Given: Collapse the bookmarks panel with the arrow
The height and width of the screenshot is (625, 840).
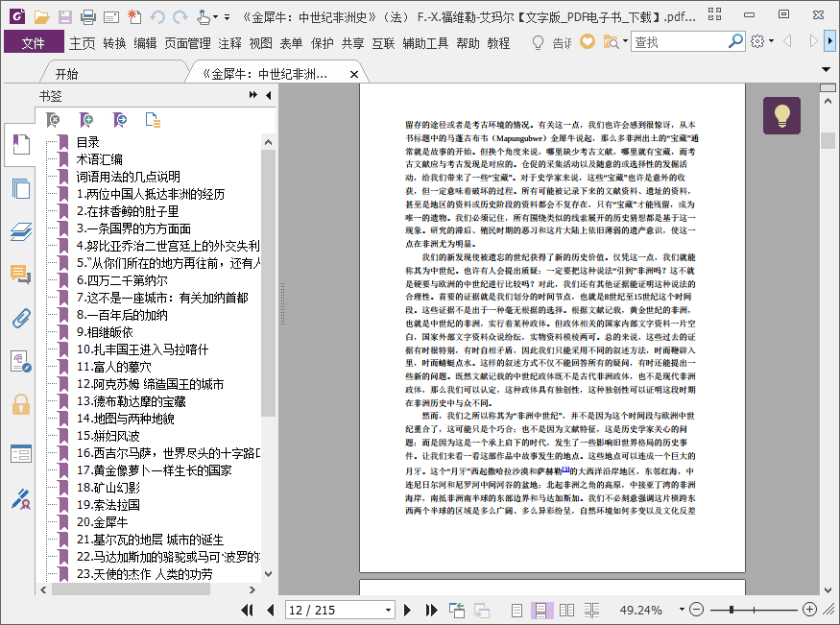Looking at the screenshot, I should (x=269, y=95).
